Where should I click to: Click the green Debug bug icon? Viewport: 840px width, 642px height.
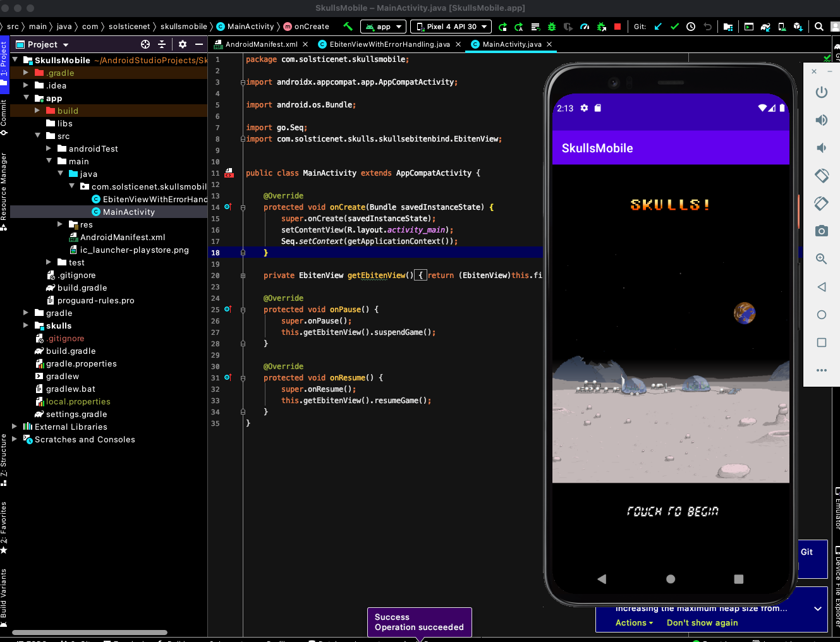(552, 27)
